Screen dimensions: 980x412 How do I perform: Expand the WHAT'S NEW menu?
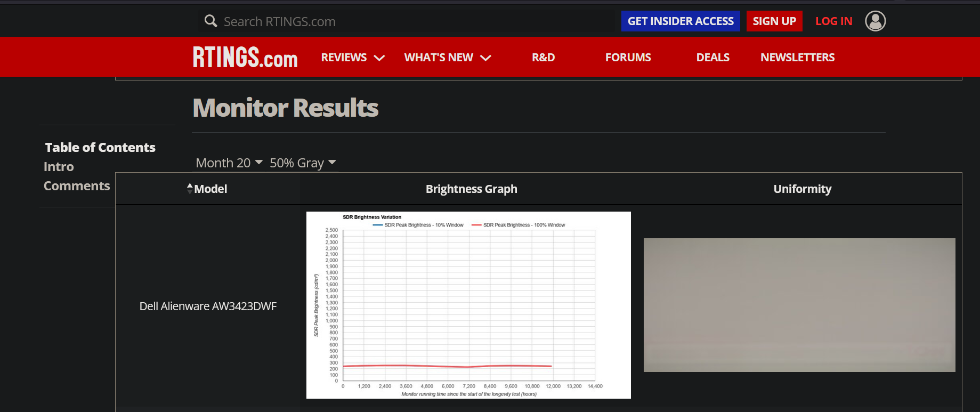[x=448, y=58]
